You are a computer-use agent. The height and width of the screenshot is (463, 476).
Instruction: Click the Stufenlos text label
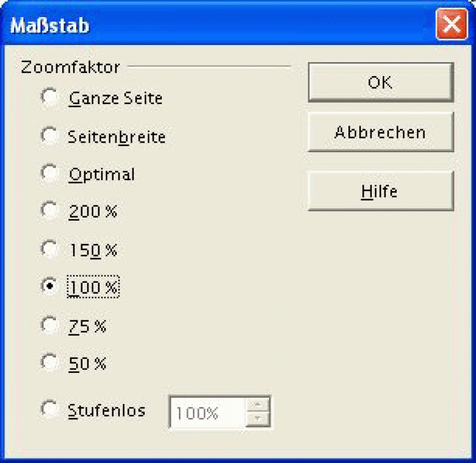pos(106,410)
